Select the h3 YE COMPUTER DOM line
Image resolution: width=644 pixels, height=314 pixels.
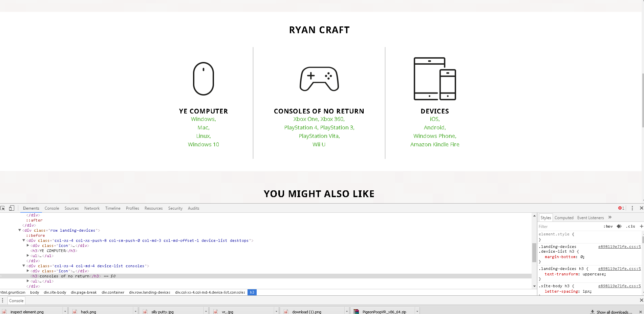[x=54, y=251]
